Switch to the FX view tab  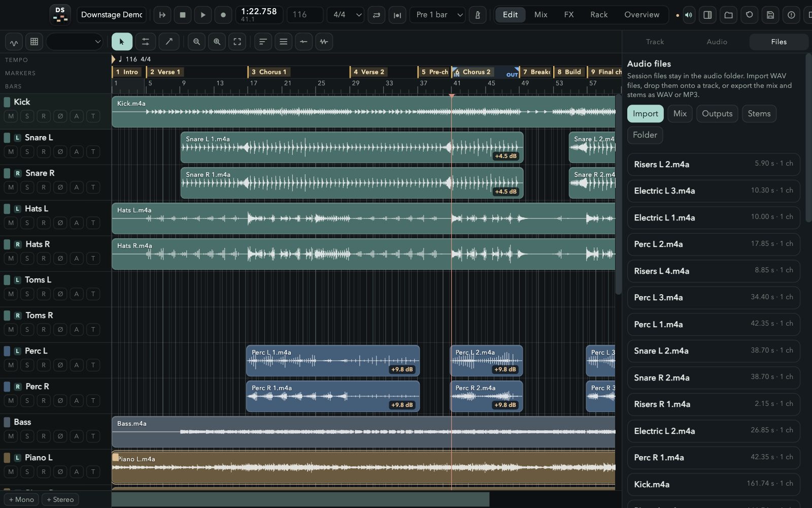569,15
